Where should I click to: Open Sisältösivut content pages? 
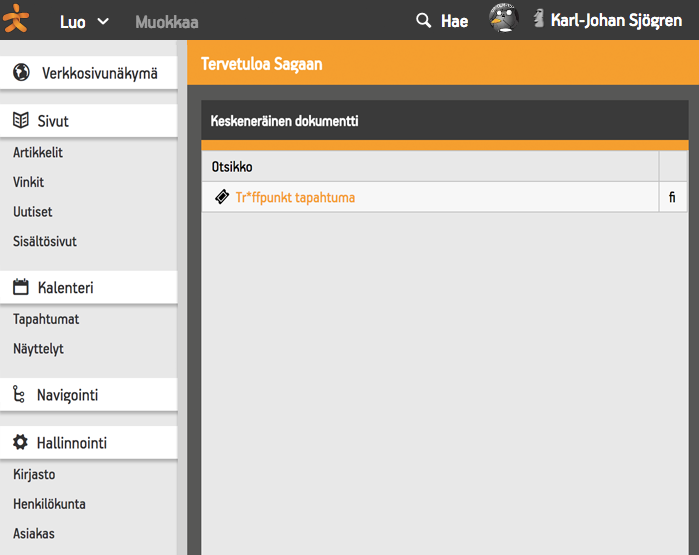click(x=45, y=241)
